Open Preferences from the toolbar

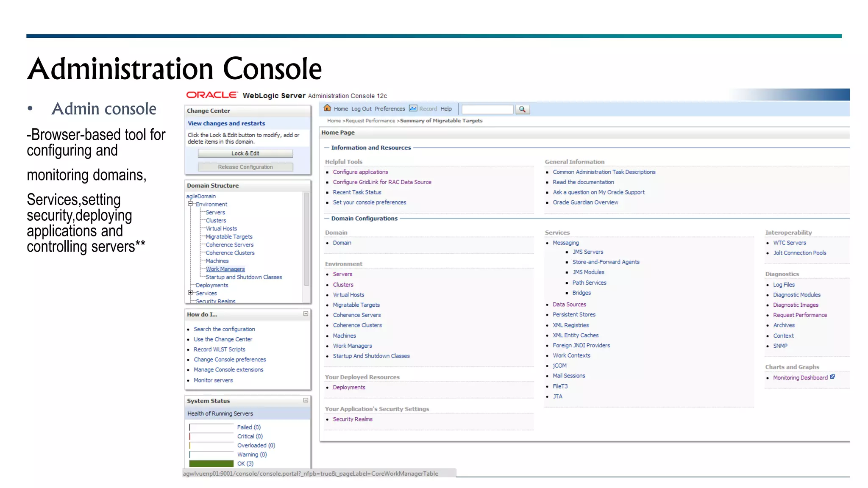point(389,109)
